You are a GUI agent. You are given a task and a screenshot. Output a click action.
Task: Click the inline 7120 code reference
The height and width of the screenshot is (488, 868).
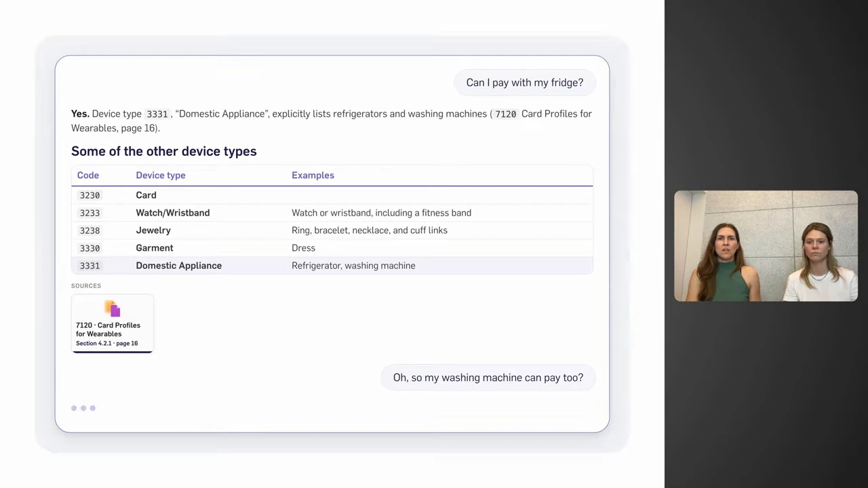click(505, 114)
